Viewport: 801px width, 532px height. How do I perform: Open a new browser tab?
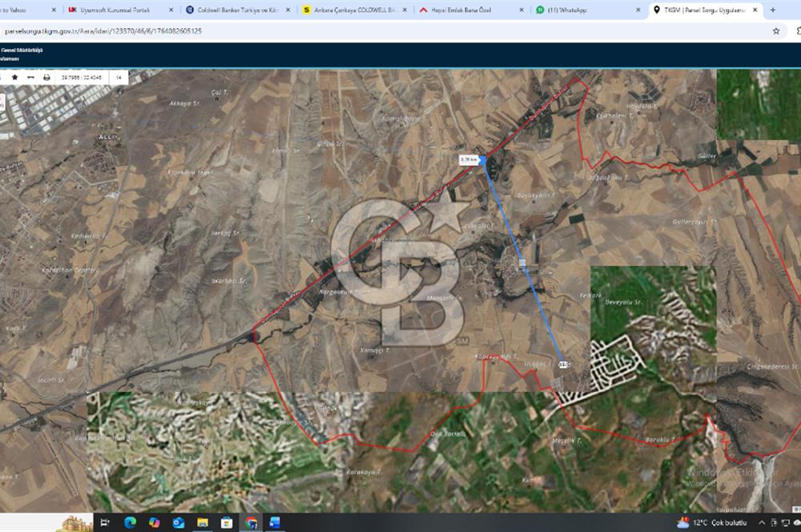point(772,10)
